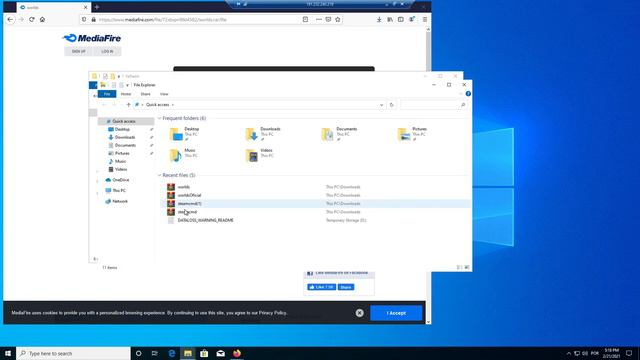Select Documents in the navigation pane
640x360 pixels.
pyautogui.click(x=125, y=145)
